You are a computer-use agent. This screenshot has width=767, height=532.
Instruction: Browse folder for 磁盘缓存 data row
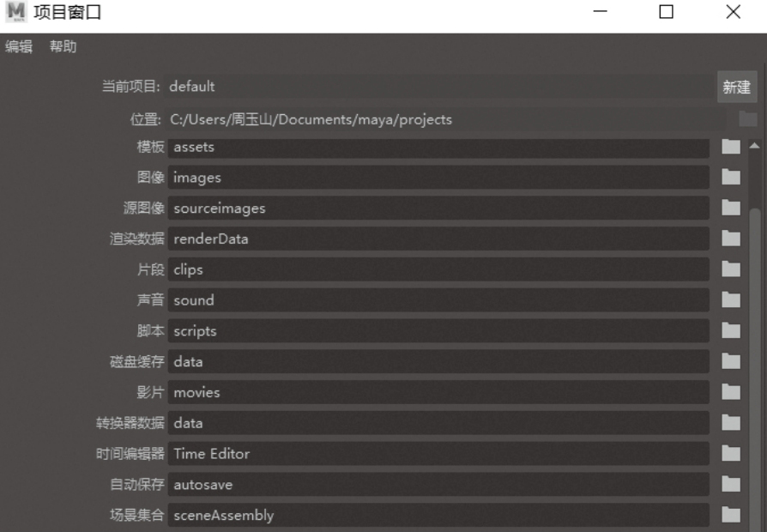click(731, 362)
